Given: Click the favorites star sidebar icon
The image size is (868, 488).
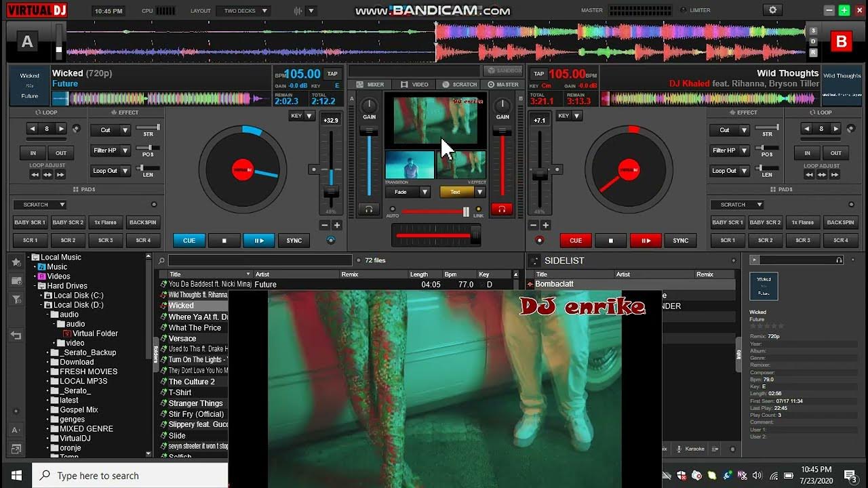Looking at the screenshot, I should 16,262.
